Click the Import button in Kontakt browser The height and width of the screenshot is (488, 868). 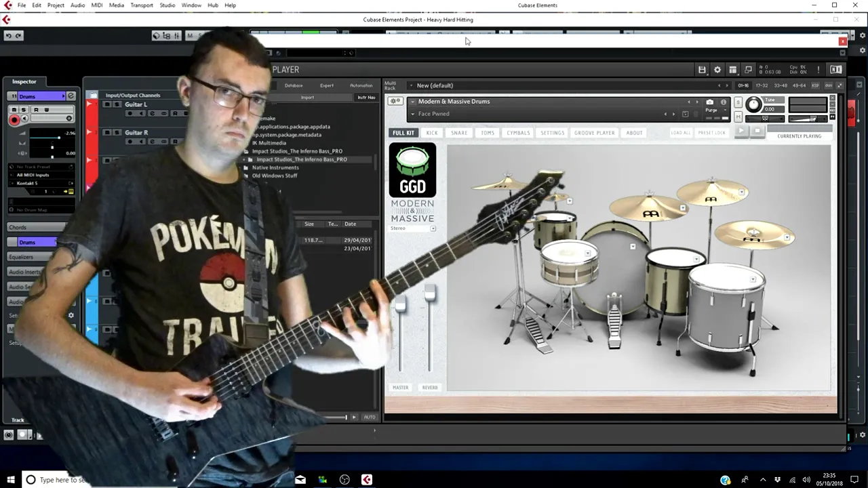tap(307, 97)
